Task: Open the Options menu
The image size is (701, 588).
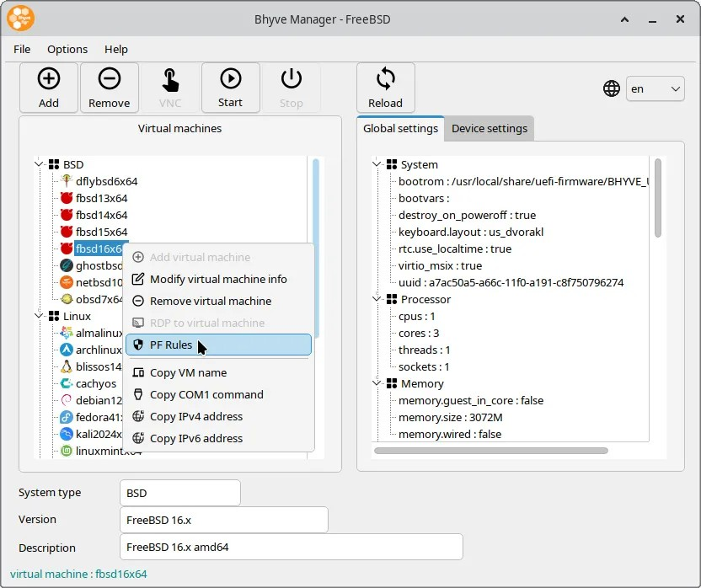Action: 67,50
